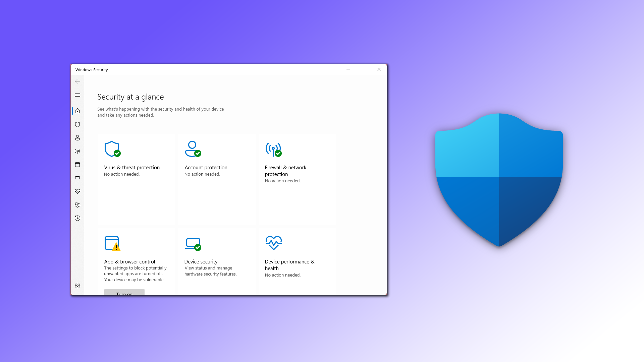Maximize the Windows Security window
Viewport: 644px width, 362px height.
pyautogui.click(x=364, y=69)
